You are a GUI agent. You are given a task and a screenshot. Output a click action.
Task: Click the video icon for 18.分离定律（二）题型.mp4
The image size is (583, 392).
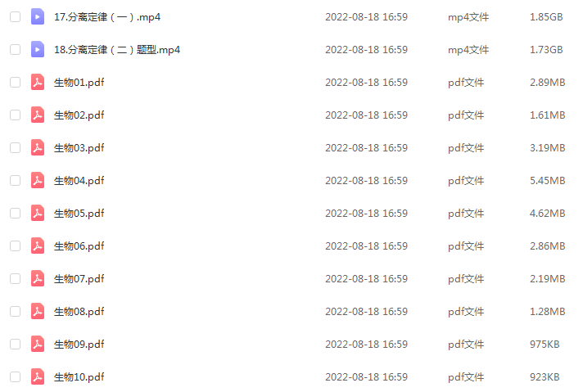click(x=38, y=49)
